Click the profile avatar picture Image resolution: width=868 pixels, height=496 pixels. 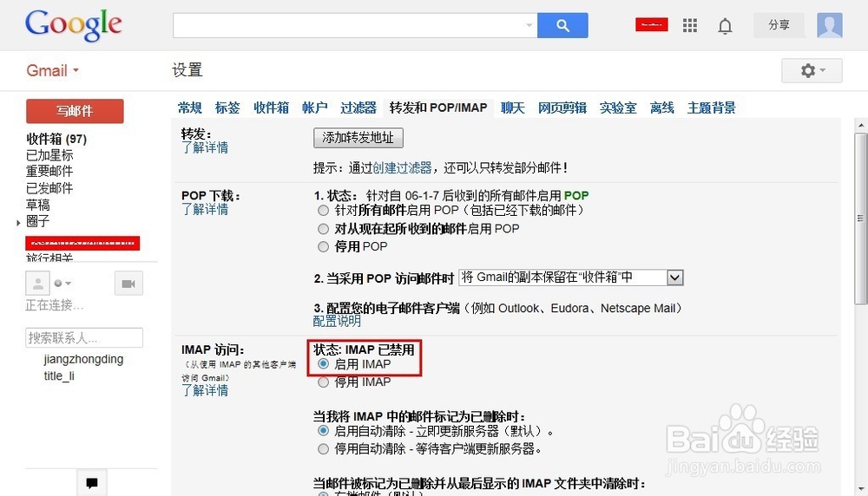(829, 25)
